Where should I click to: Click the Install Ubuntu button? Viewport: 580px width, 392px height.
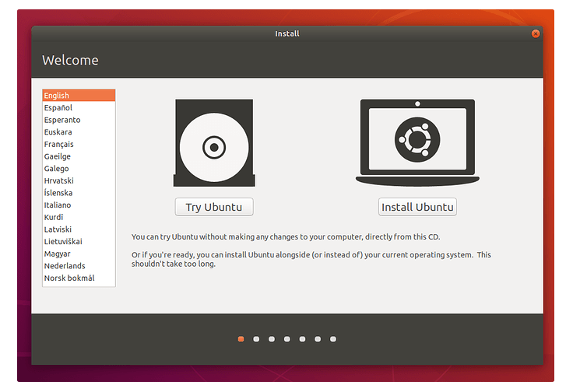417,207
